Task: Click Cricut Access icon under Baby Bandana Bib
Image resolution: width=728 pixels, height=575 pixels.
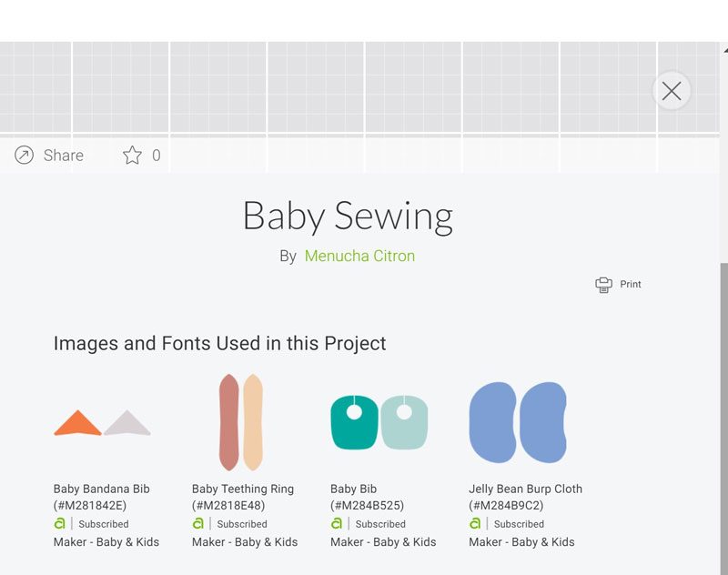Action: [x=59, y=523]
